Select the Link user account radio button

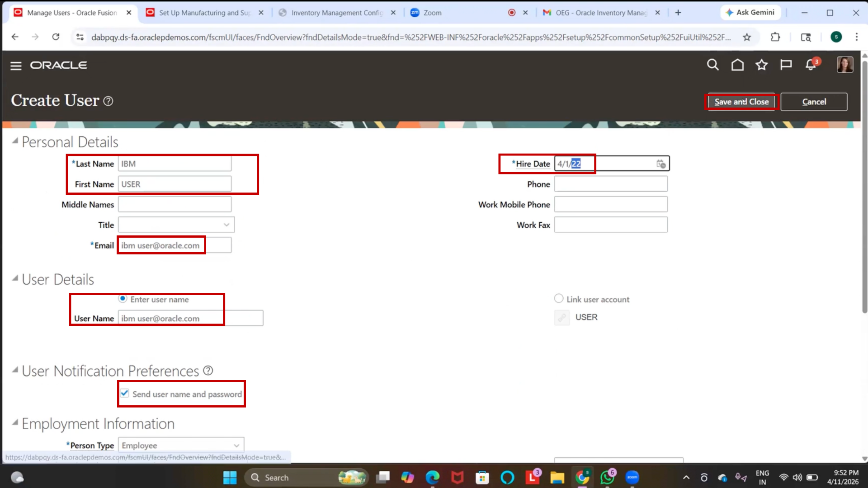pos(559,298)
